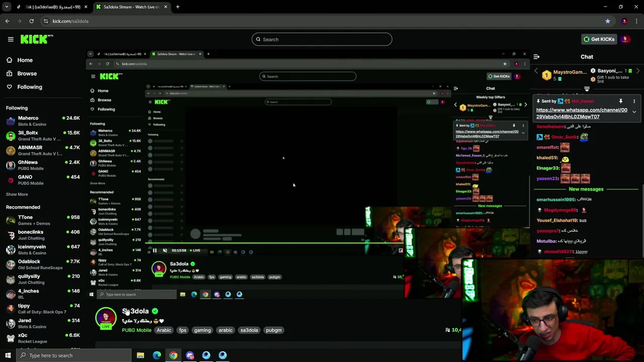Open Maherco channel in the Following list
Viewport: 644px width, 362px height.
point(43,121)
